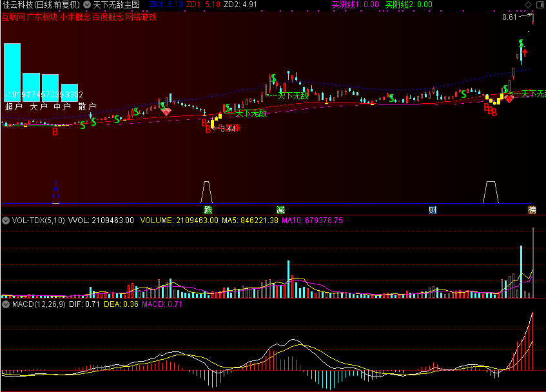The width and height of the screenshot is (546, 392).
Task: Click the 佳云科技(日线.前复权) stock title
Action: coord(41,5)
